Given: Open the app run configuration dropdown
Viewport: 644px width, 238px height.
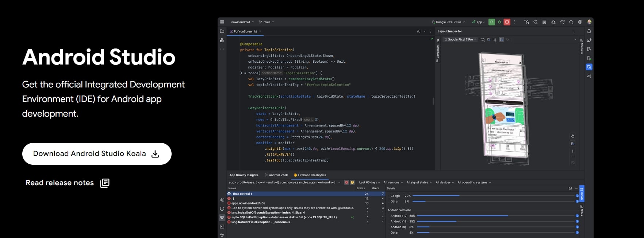Looking at the screenshot, I should pos(479,22).
